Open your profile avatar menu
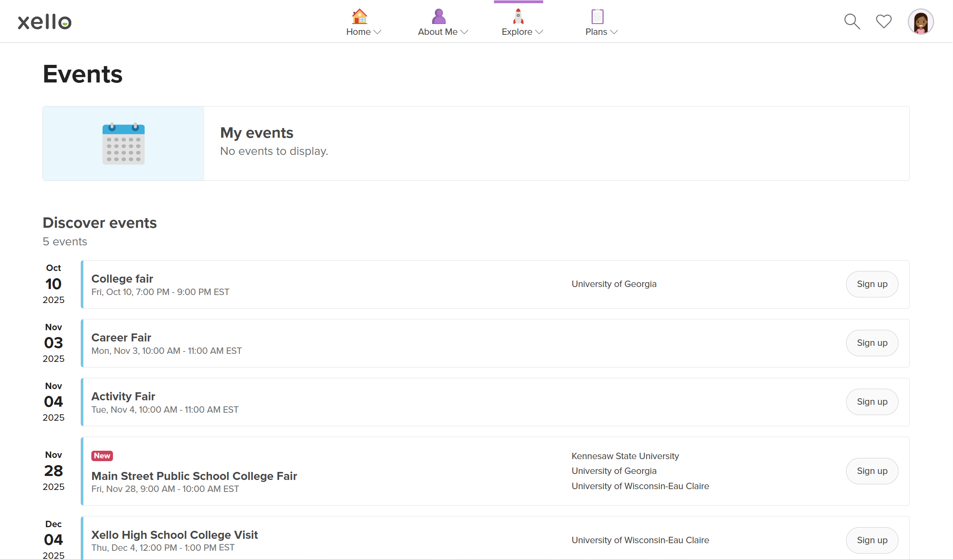953x560 pixels. click(x=921, y=21)
